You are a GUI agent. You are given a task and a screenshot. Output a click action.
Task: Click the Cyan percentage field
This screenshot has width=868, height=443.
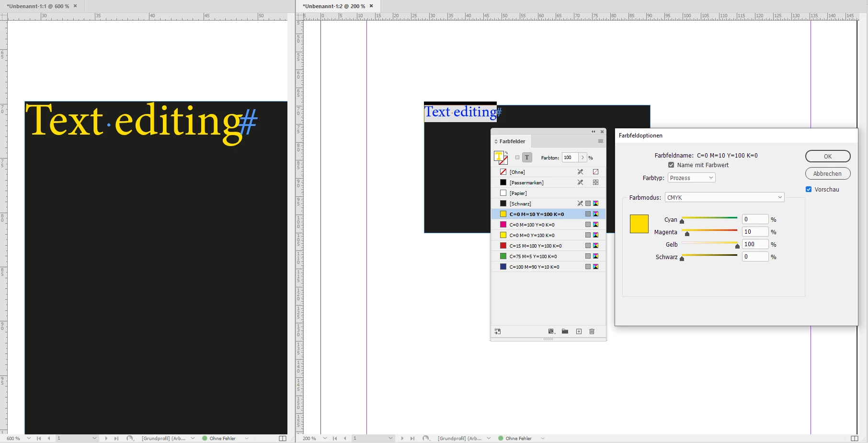[755, 219]
